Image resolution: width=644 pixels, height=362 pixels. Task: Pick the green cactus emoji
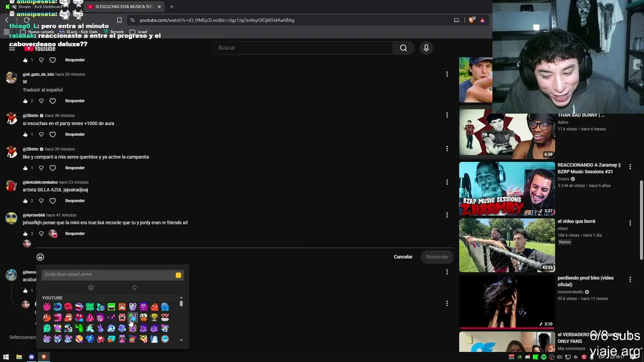(x=79, y=328)
